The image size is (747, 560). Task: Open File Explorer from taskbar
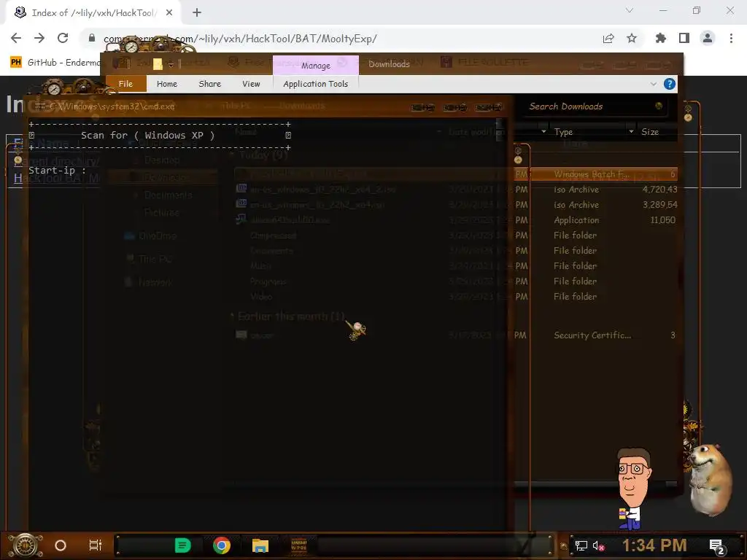(260, 545)
